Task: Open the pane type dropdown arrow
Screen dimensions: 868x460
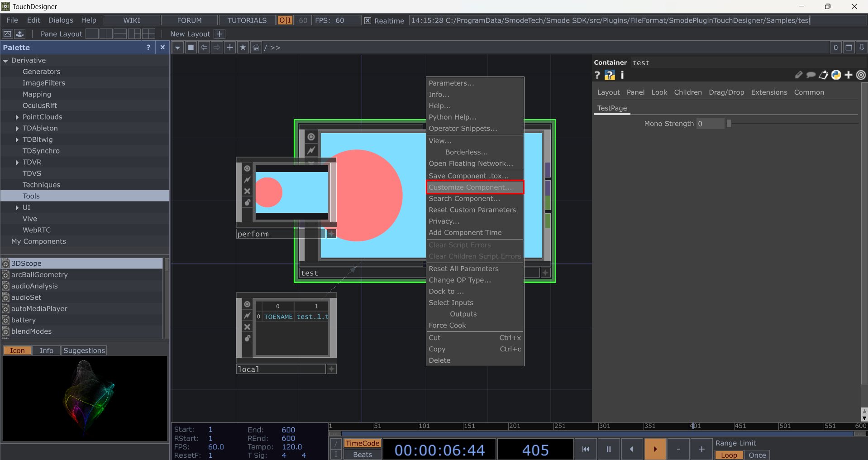Action: click(178, 48)
